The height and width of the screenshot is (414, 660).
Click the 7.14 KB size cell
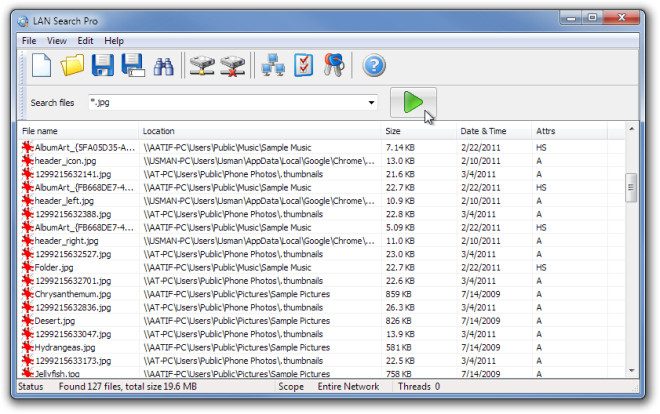click(x=400, y=148)
